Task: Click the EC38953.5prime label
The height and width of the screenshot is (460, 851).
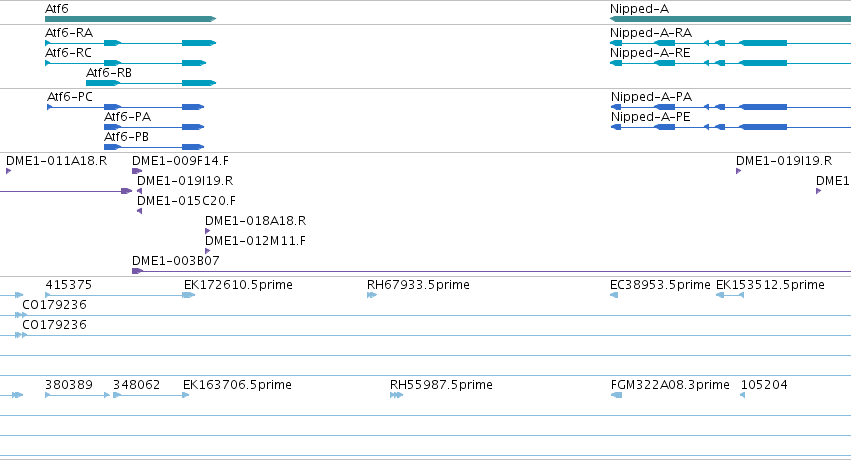Action: tap(660, 285)
